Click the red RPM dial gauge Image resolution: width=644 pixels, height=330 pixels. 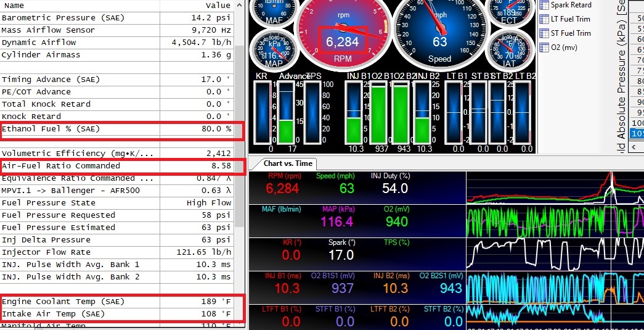343,31
